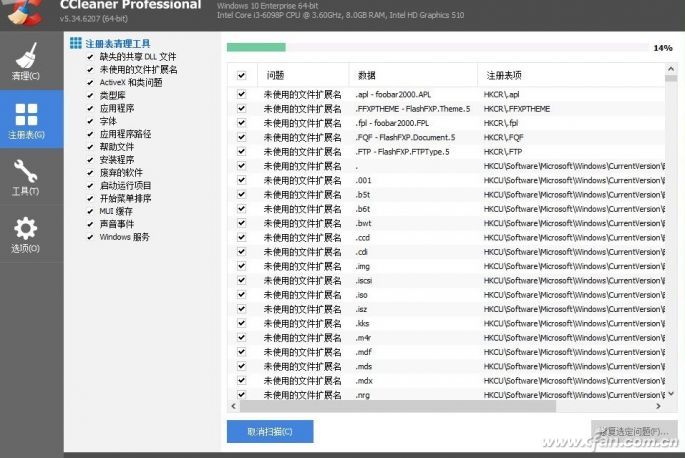
Task: Click the 修复选定问题 fix issues button
Action: pyautogui.click(x=634, y=431)
